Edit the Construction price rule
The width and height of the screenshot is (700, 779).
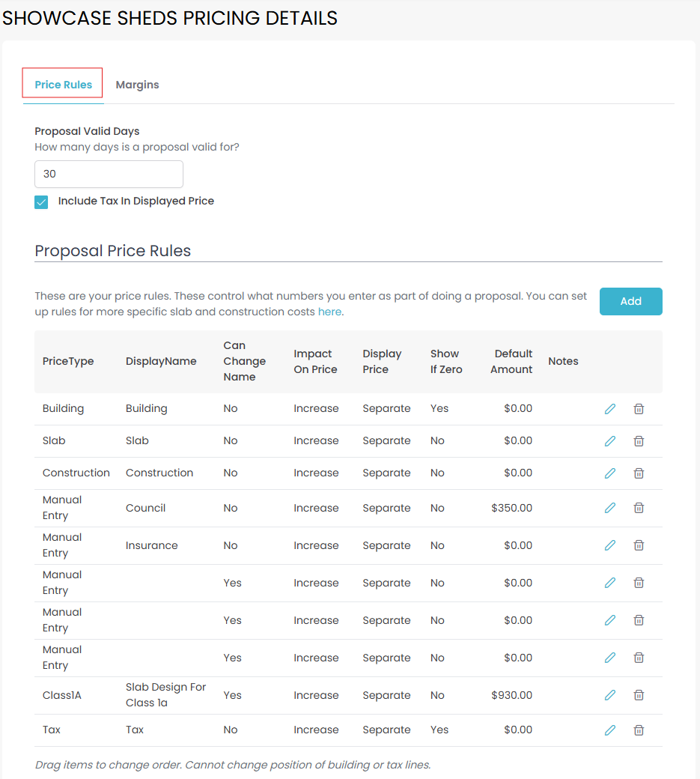pos(610,473)
